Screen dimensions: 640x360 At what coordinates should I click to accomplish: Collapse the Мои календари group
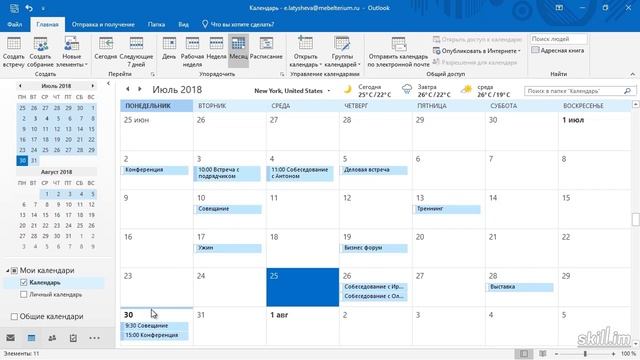(x=7, y=271)
